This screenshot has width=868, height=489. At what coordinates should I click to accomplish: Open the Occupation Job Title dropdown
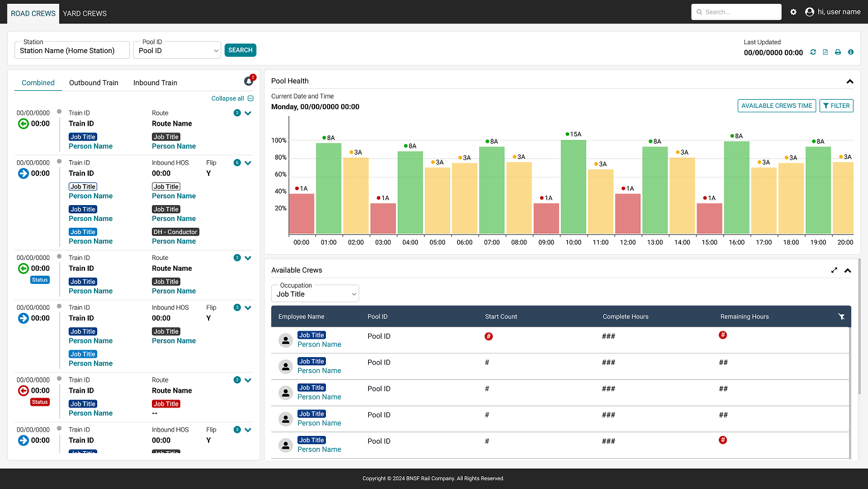(315, 294)
